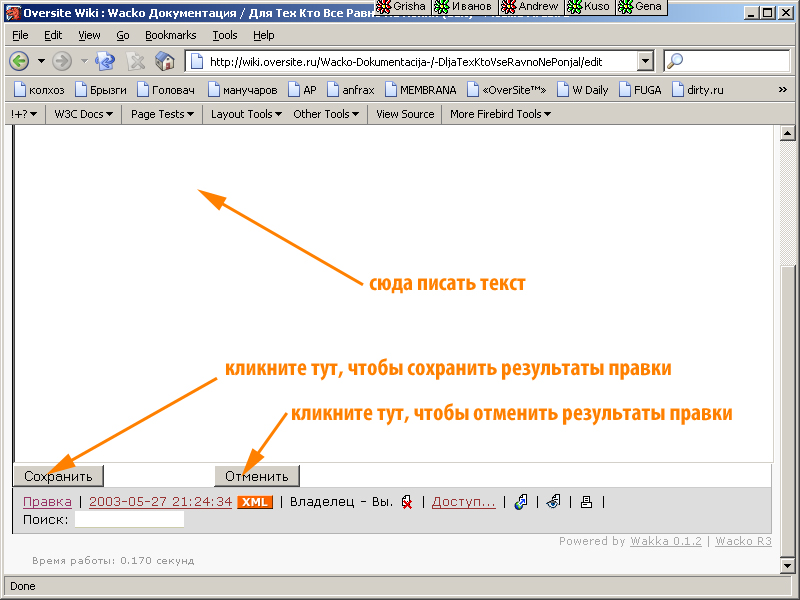Click the search magnifier icon in toolbar
Image resolution: width=800 pixels, height=600 pixels.
point(675,61)
